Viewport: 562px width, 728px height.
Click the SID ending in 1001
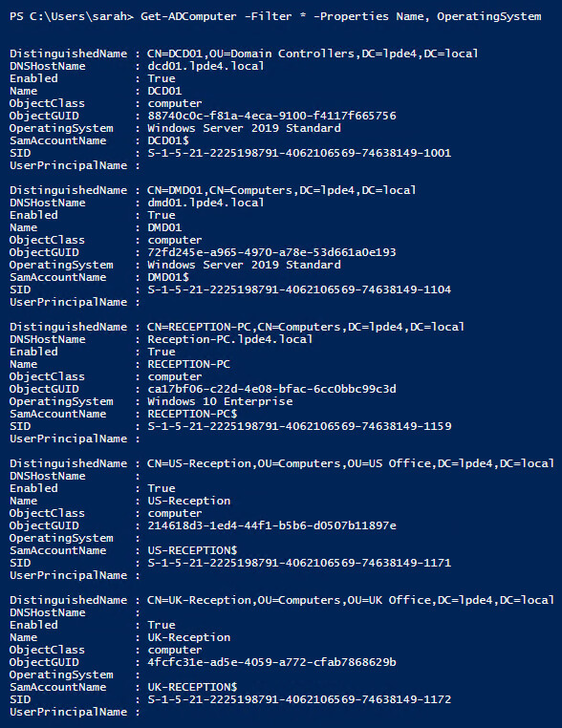[299, 153]
